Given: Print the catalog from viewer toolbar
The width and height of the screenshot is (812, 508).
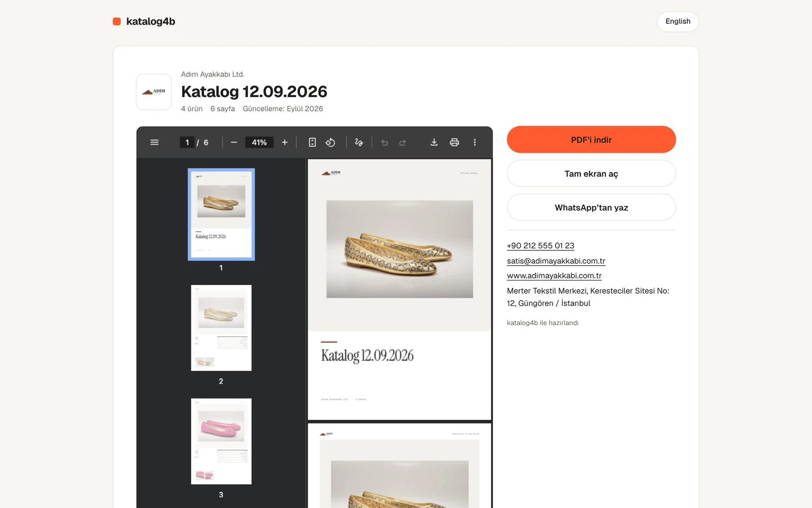Looking at the screenshot, I should coord(454,142).
